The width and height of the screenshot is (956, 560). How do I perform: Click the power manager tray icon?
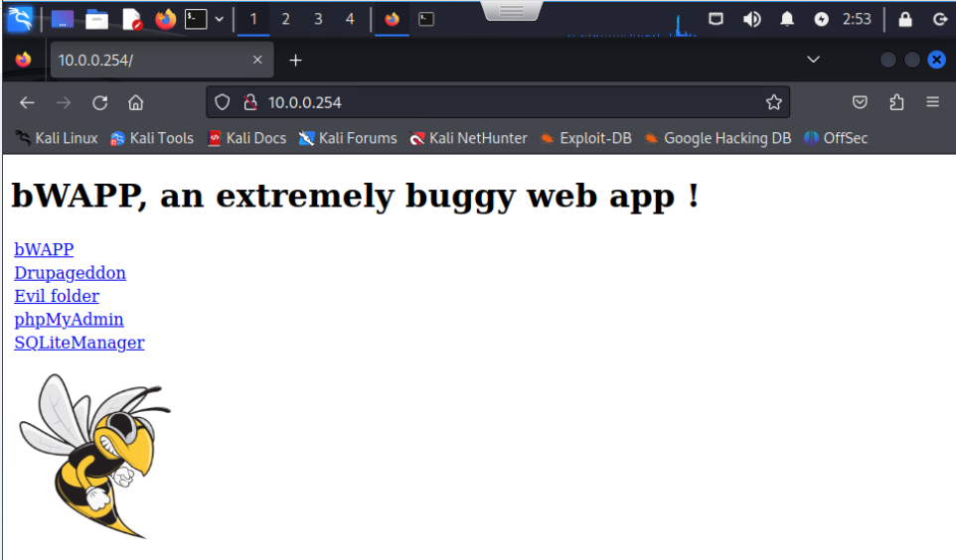point(821,20)
